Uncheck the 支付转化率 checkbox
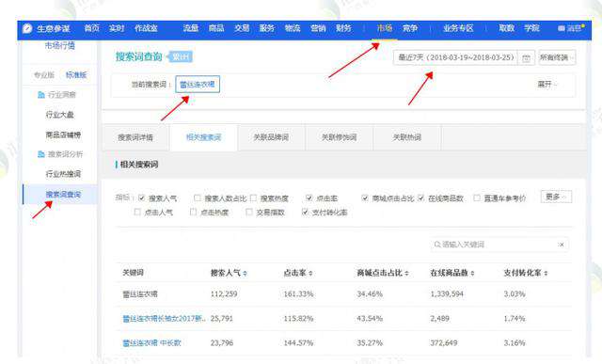The width and height of the screenshot is (602, 364). [305, 212]
